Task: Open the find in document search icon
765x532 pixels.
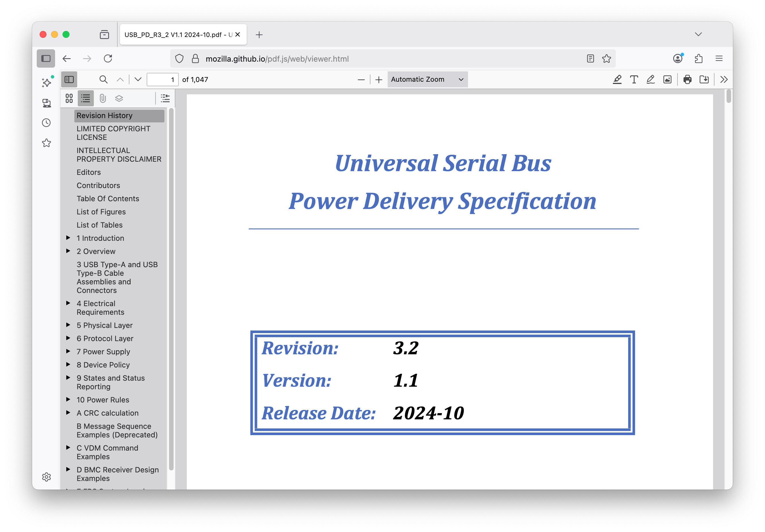Action: 103,79
